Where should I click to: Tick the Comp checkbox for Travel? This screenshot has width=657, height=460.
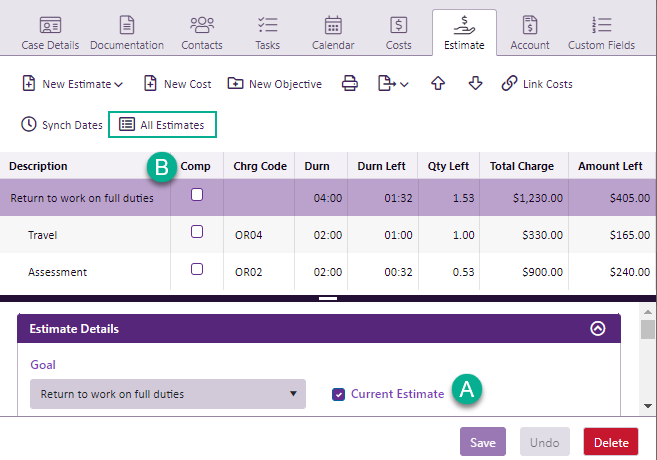197,232
